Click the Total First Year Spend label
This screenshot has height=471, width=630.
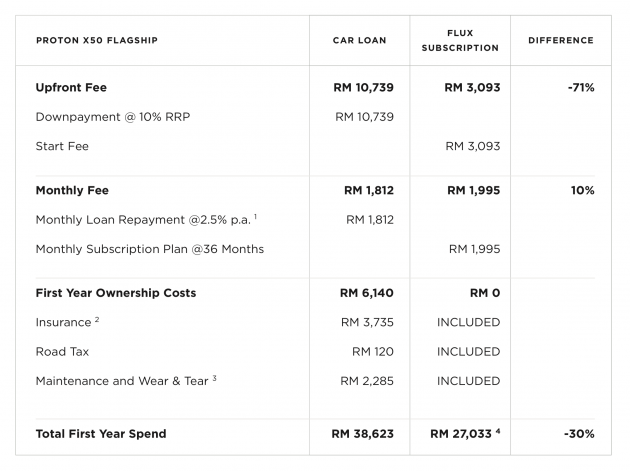[101, 434]
